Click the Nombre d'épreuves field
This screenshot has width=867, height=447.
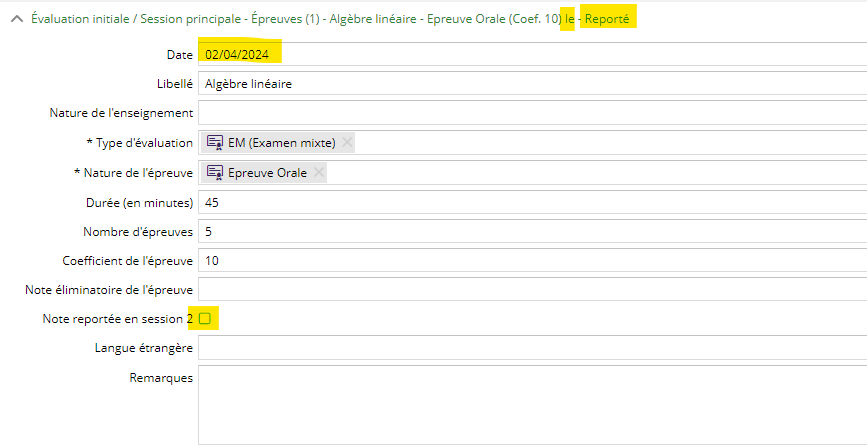point(532,232)
